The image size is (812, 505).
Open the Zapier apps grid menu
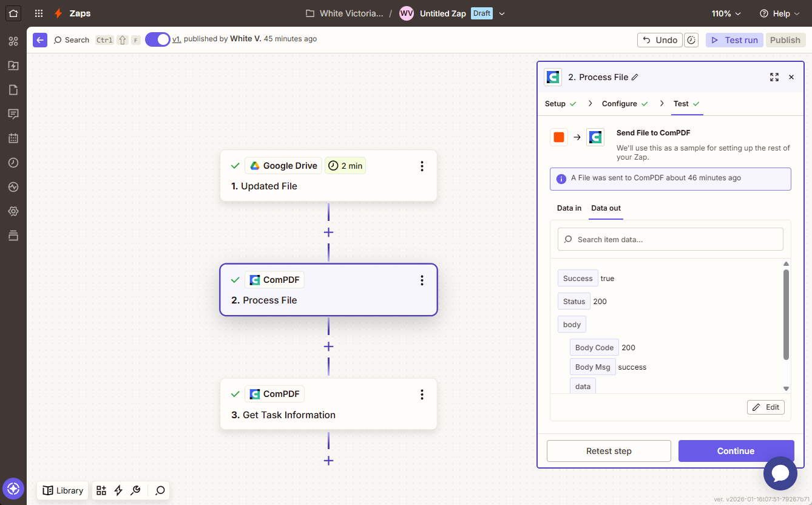38,13
